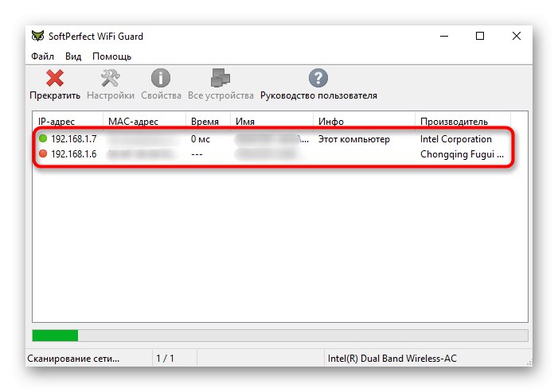Select IP address 192.168.1.6
The height and width of the screenshot is (392, 558).
pos(74,154)
